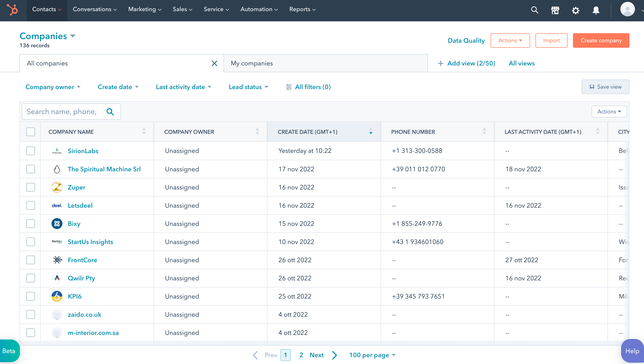
Task: Select the FrontCore row checkbox
Action: 30,260
